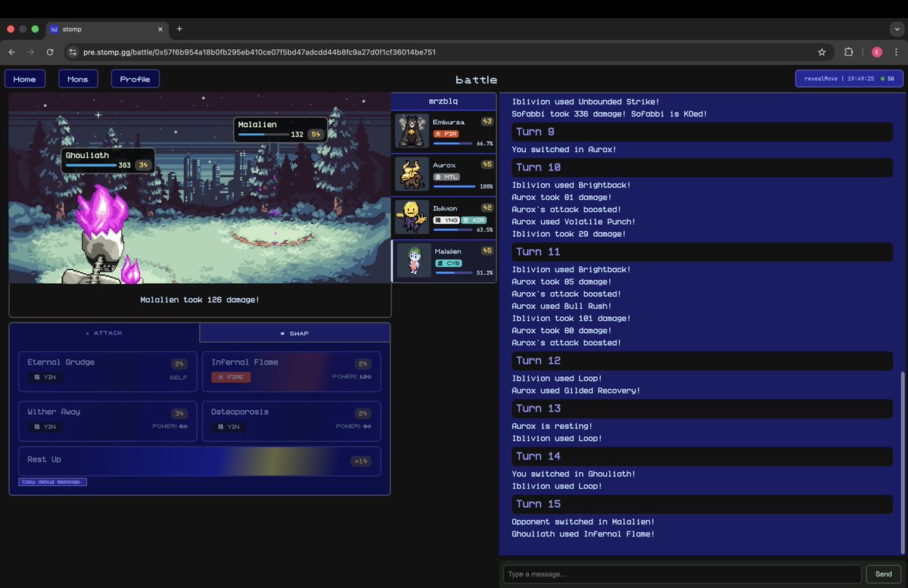
Task: Click the Turn 15 log header
Action: pos(701,504)
